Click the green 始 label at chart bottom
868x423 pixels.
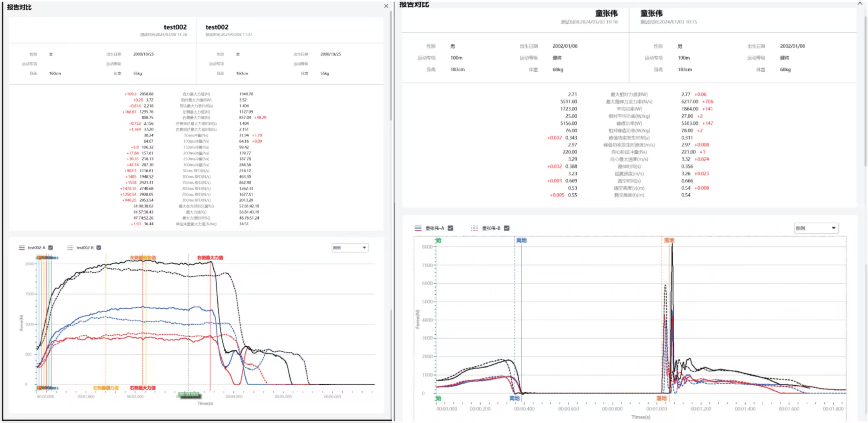(438, 398)
